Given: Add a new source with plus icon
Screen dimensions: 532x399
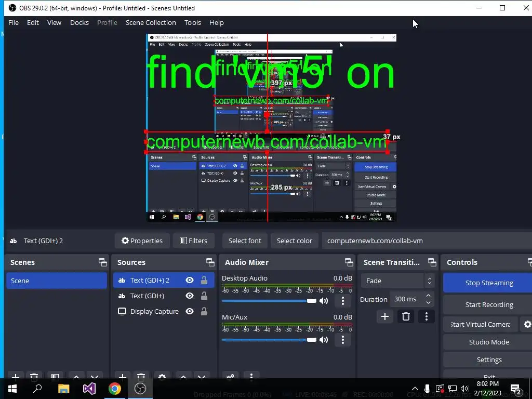Looking at the screenshot, I should point(123,376).
